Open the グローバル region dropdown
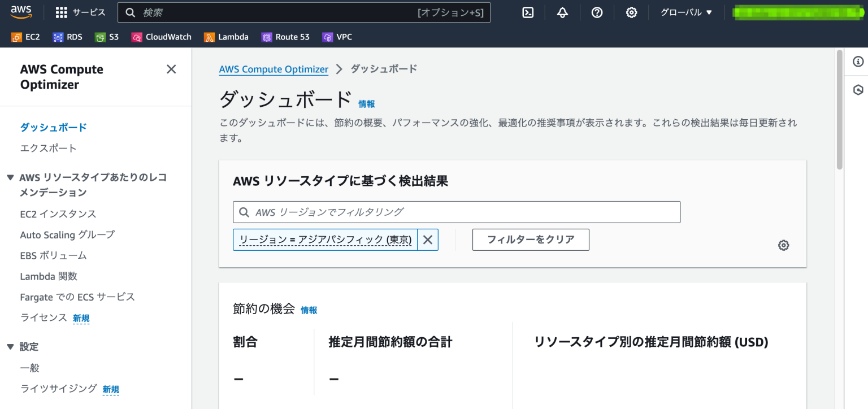This screenshot has width=868, height=409. point(685,12)
